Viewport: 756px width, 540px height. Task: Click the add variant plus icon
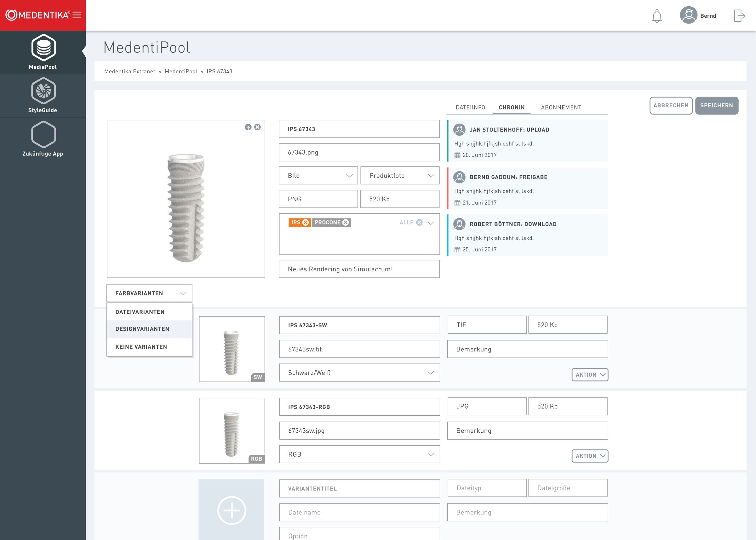point(232,510)
